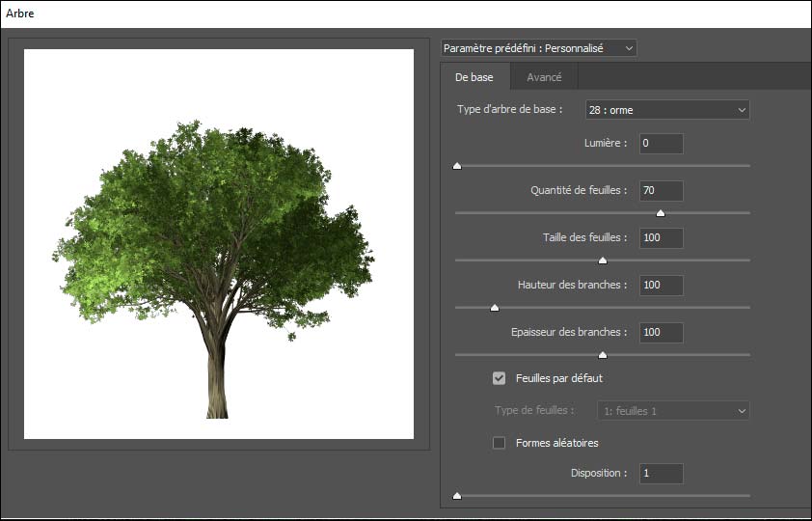Click the Lumière slider handle
The width and height of the screenshot is (812, 521).
[457, 166]
